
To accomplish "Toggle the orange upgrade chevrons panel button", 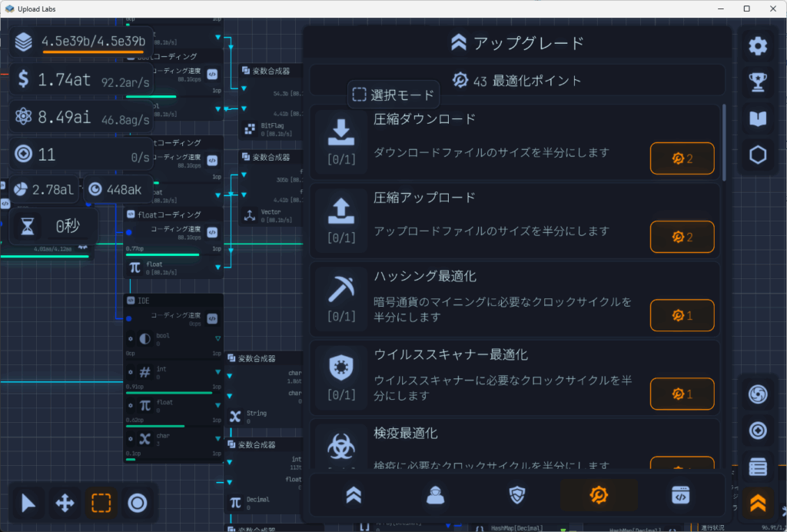I will click(758, 503).
